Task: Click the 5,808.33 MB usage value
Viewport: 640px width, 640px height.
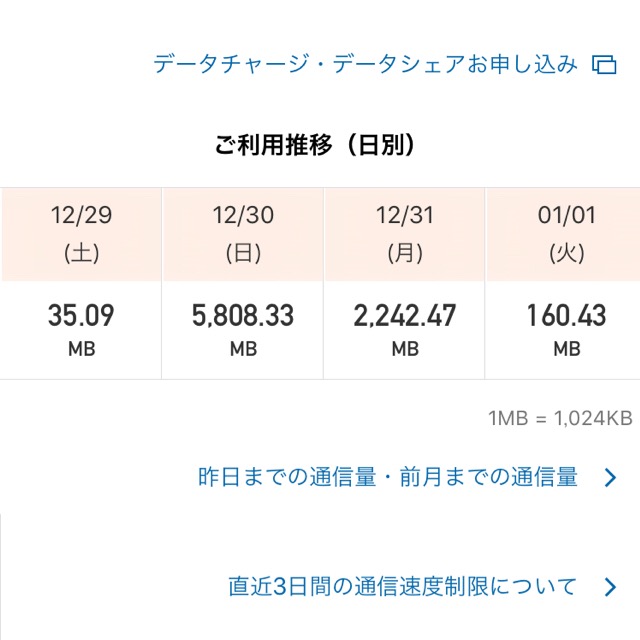Action: (x=243, y=317)
